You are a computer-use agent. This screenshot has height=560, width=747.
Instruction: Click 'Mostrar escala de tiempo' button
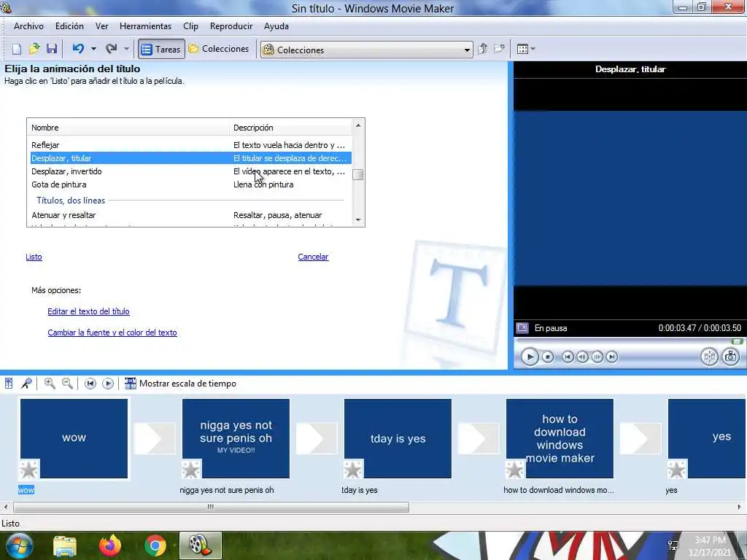[x=180, y=384]
